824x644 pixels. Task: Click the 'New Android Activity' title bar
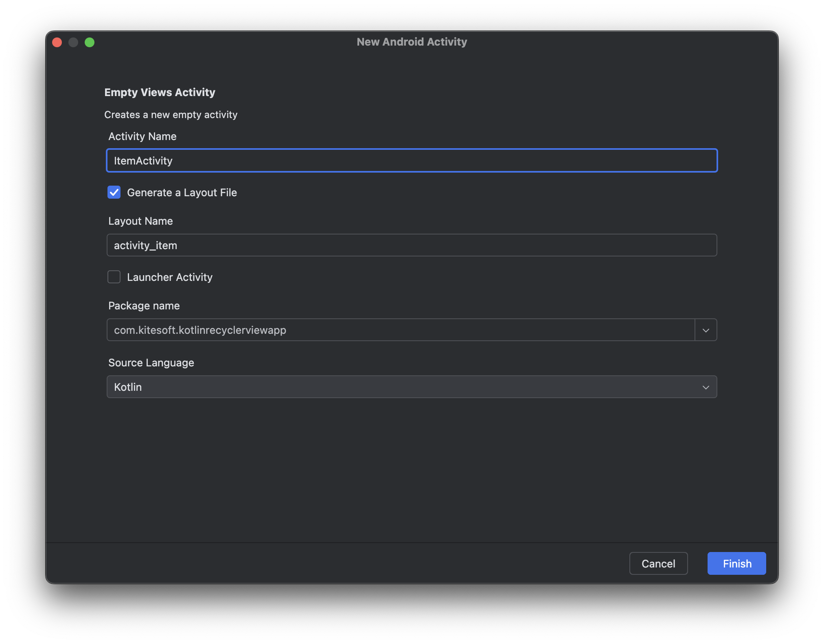click(412, 42)
